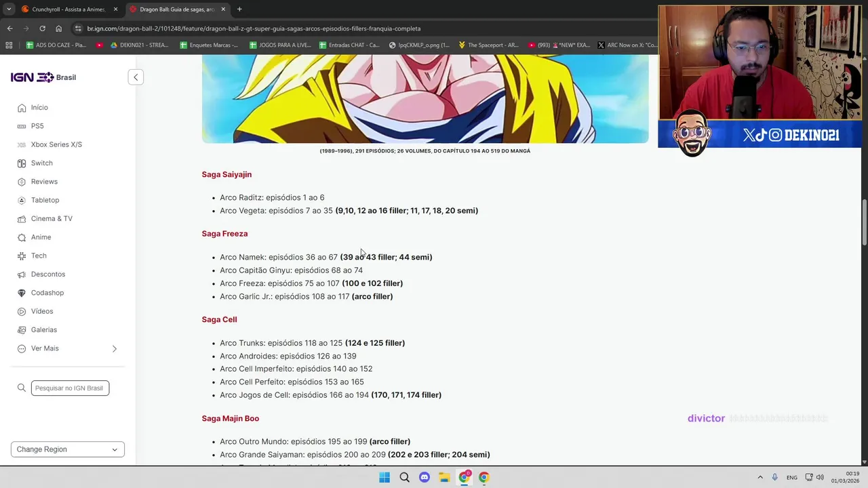
Task: Open The Spaceport bookmark
Action: tap(488, 45)
